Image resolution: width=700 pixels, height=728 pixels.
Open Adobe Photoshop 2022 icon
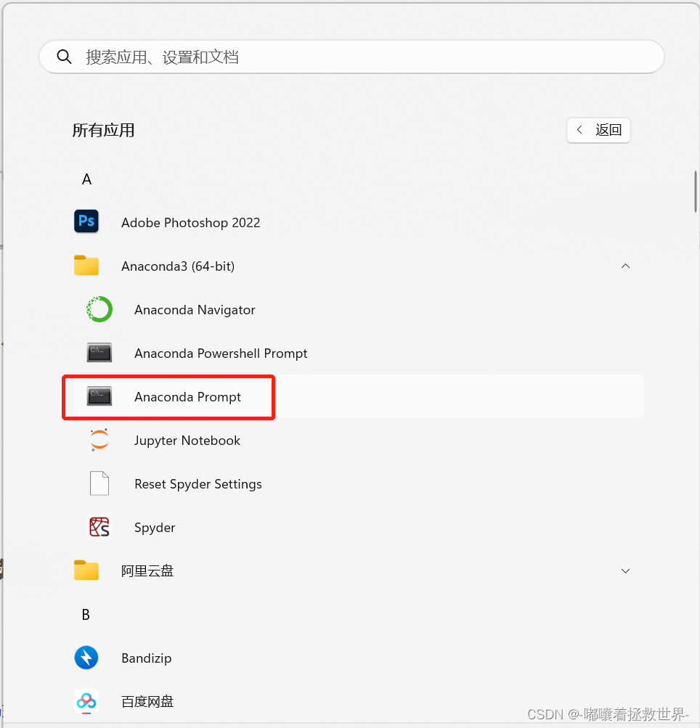(x=86, y=221)
